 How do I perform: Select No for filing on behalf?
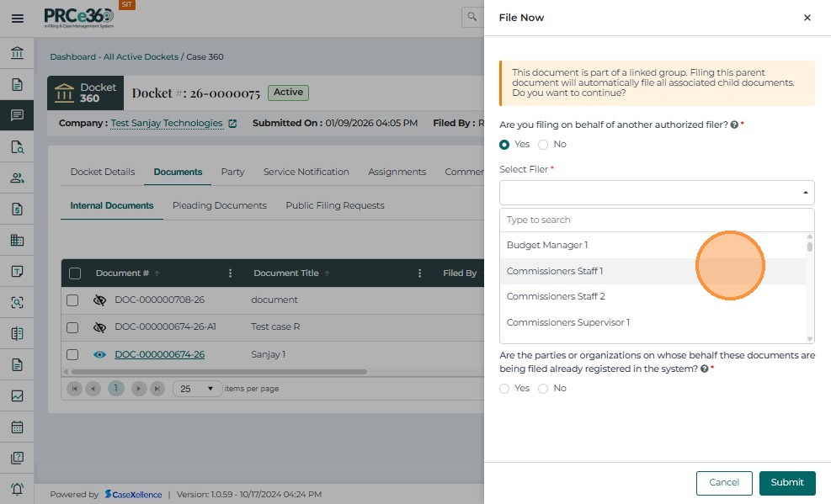tap(544, 145)
